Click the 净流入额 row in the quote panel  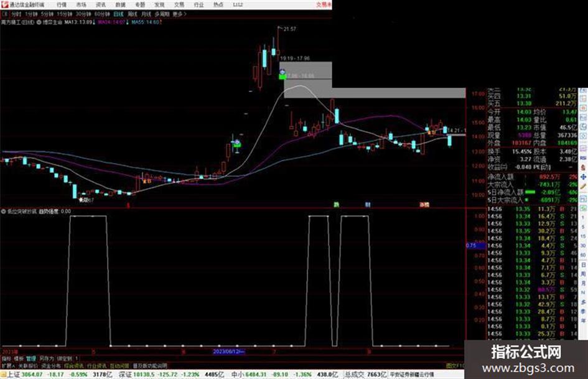pos(532,176)
